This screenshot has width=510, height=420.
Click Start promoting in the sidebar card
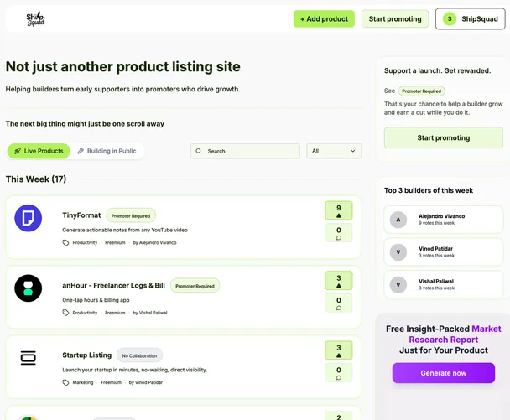point(444,137)
